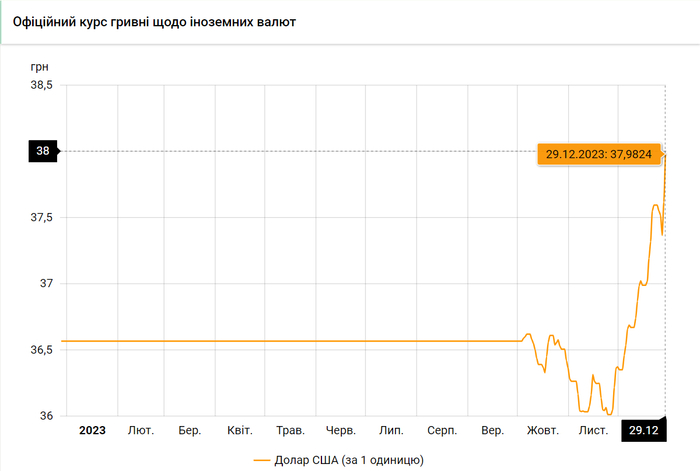This screenshot has height=471, width=700.
Task: Select the 2023 label on the x-axis
Action: (x=92, y=430)
